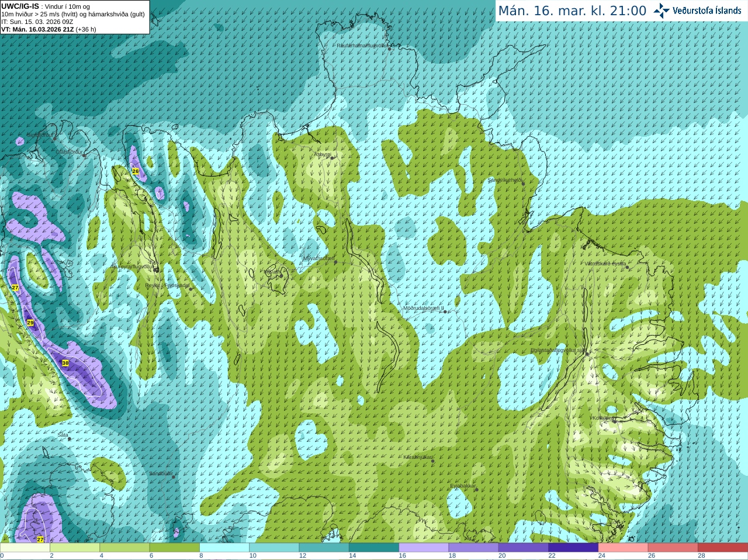
Task: Click the Sáta station label
Action: tap(63, 435)
